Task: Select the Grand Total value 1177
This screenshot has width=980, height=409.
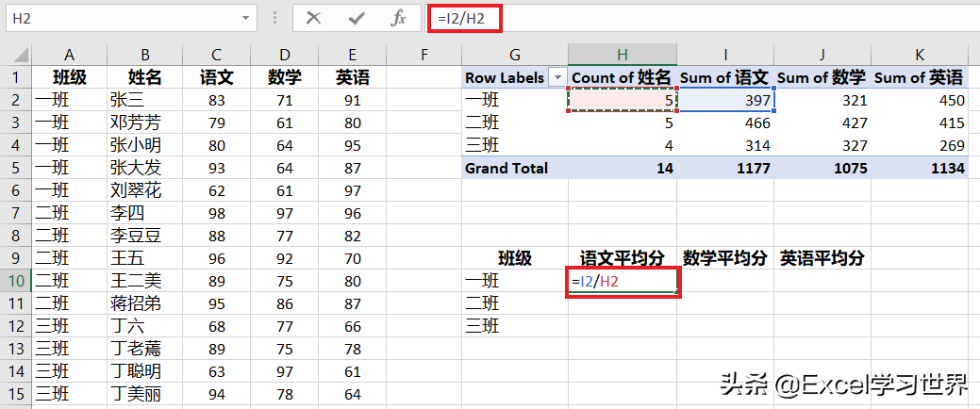Action: (x=725, y=168)
